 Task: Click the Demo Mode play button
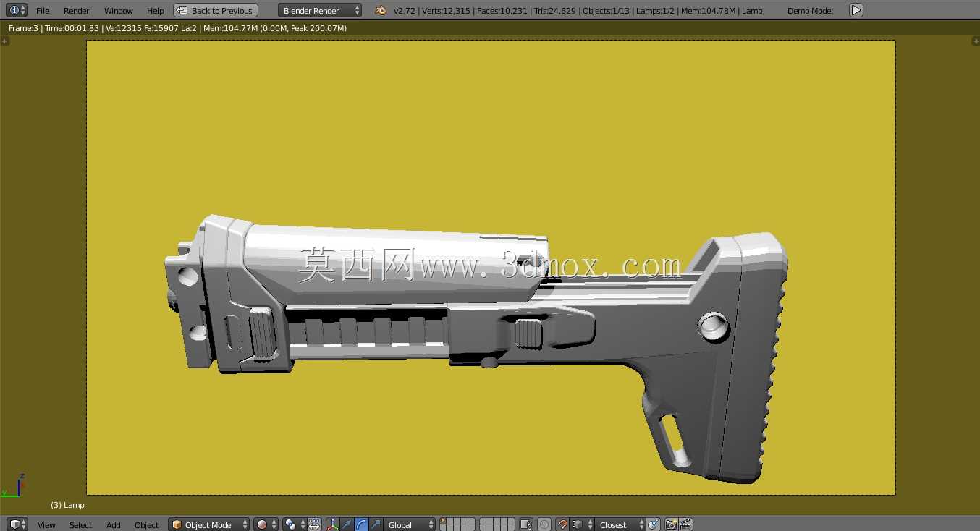click(856, 10)
